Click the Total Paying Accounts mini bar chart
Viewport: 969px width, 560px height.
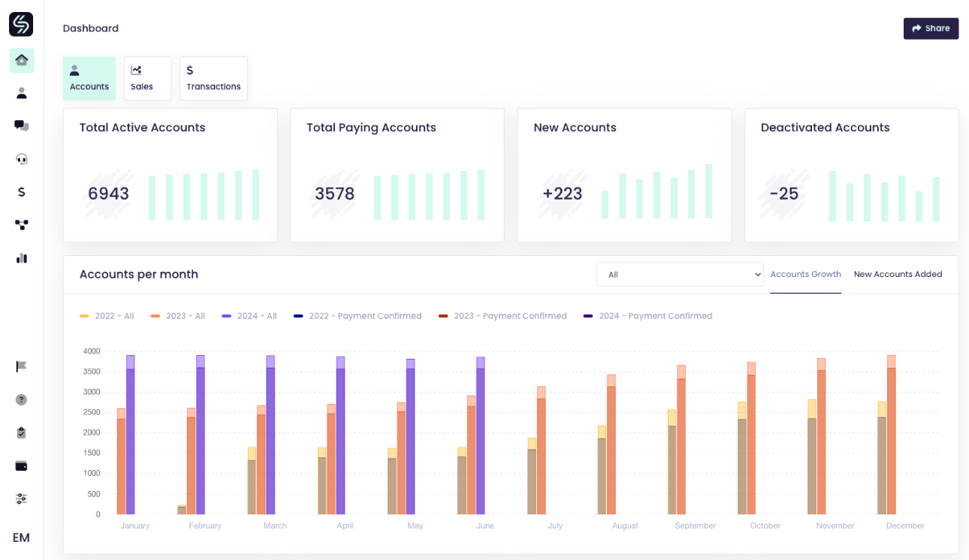click(x=429, y=194)
